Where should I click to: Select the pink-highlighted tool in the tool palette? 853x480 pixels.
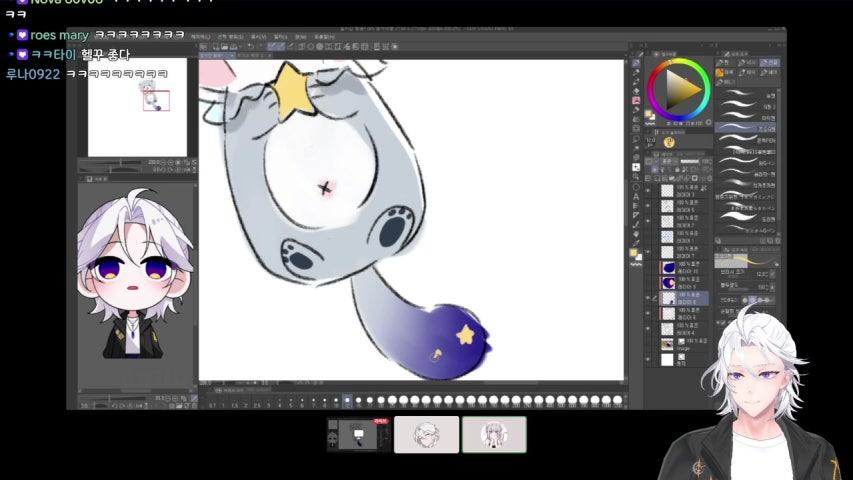tap(636, 100)
